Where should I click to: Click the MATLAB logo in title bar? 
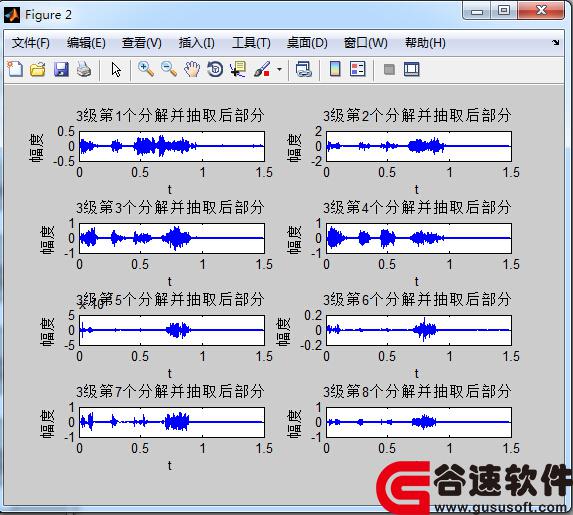(x=12, y=15)
